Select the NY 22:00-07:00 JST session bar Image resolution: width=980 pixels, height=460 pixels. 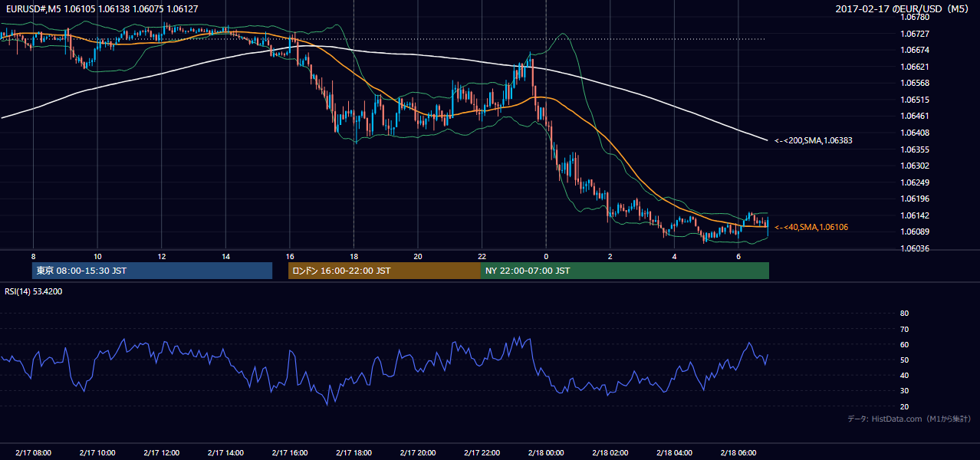tap(625, 271)
